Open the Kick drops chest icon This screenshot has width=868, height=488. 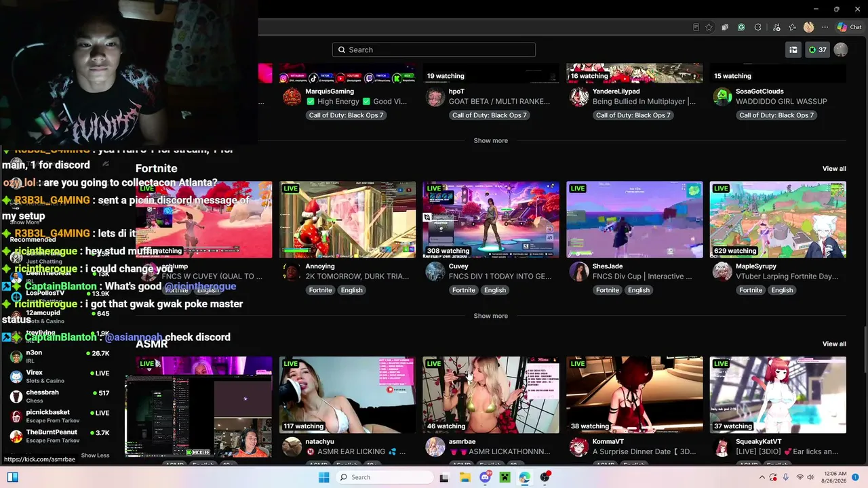point(793,49)
